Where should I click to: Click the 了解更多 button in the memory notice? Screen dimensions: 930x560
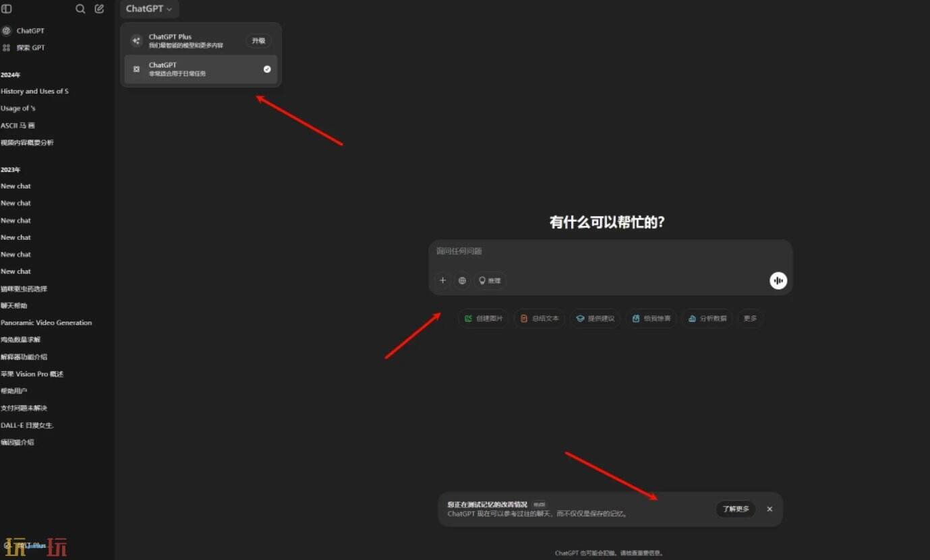pyautogui.click(x=735, y=509)
